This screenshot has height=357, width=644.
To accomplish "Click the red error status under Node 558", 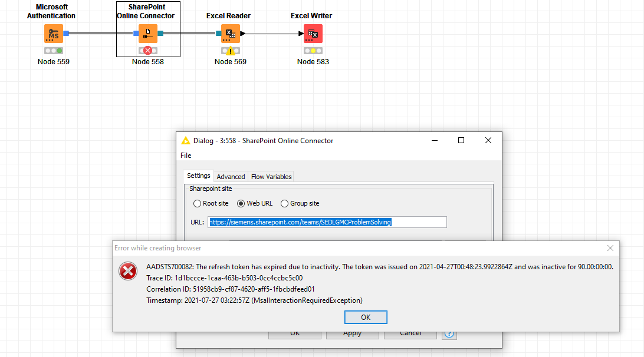I will (147, 51).
